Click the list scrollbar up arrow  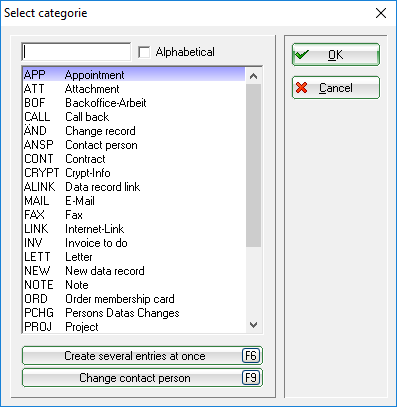point(253,76)
